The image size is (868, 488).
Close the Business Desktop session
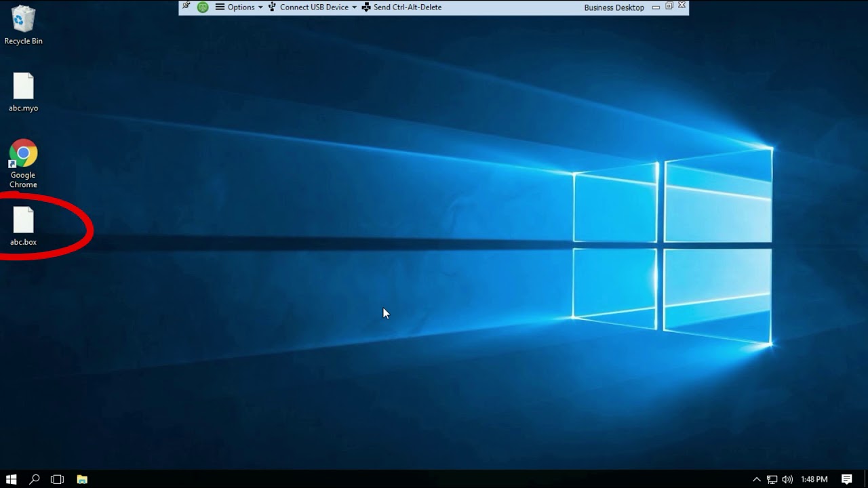tap(682, 6)
